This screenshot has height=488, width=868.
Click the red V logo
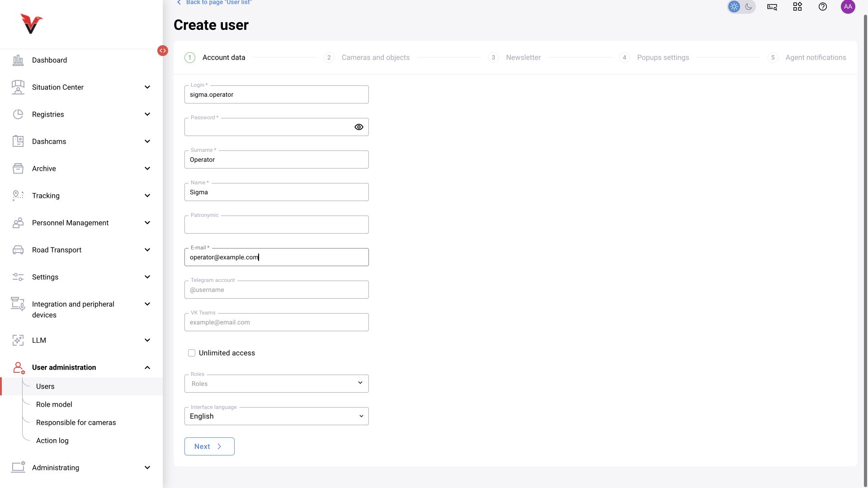coord(31,24)
